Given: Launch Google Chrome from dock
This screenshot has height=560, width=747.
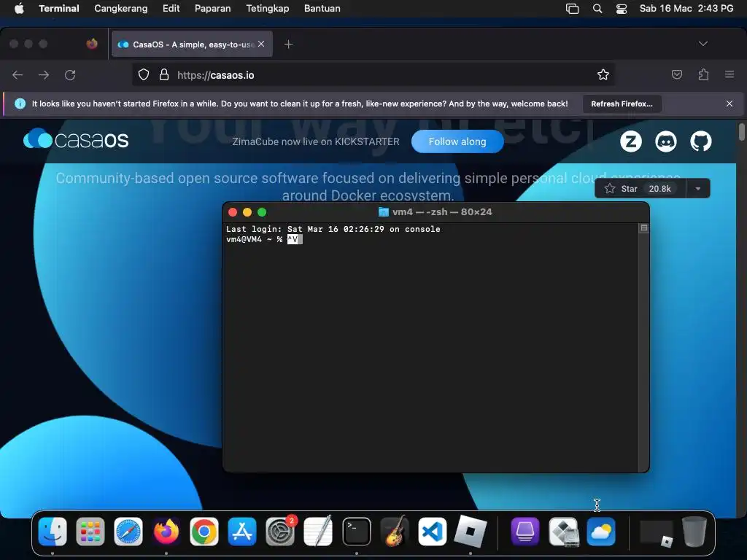Looking at the screenshot, I should (x=204, y=532).
